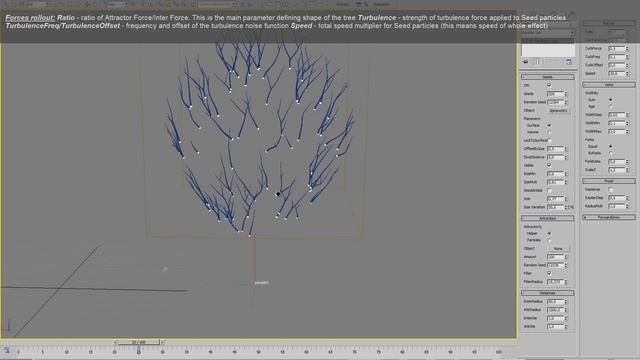Select ByRatio forks radio button
The image size is (640, 360).
(611, 153)
